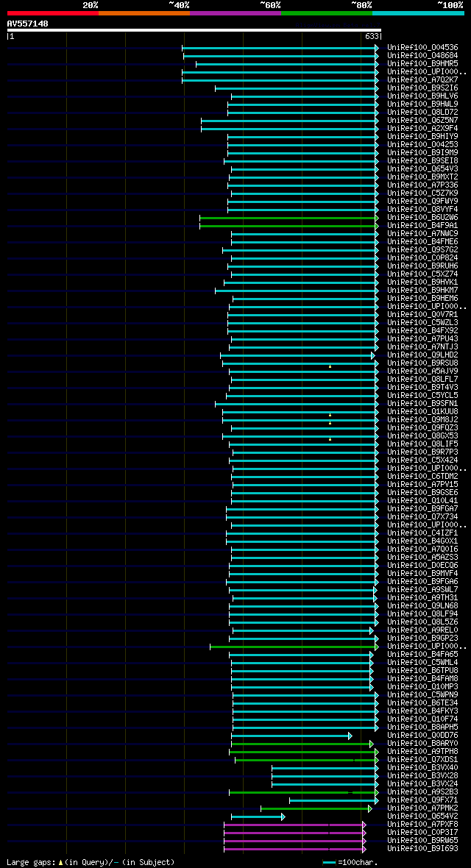This screenshot has height=868, width=471.
Task: Click the cyan alignment bar for UniRef100_Q04536
Action: click(280, 48)
